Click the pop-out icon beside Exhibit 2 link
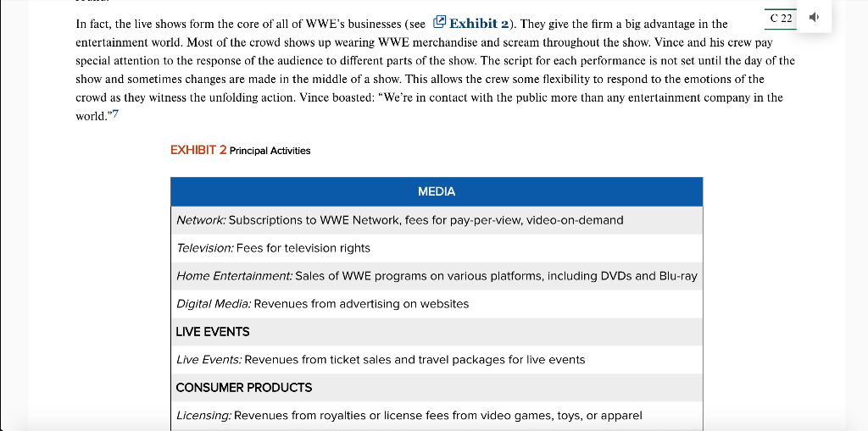Screen dimensions: 868x431 [x=440, y=22]
